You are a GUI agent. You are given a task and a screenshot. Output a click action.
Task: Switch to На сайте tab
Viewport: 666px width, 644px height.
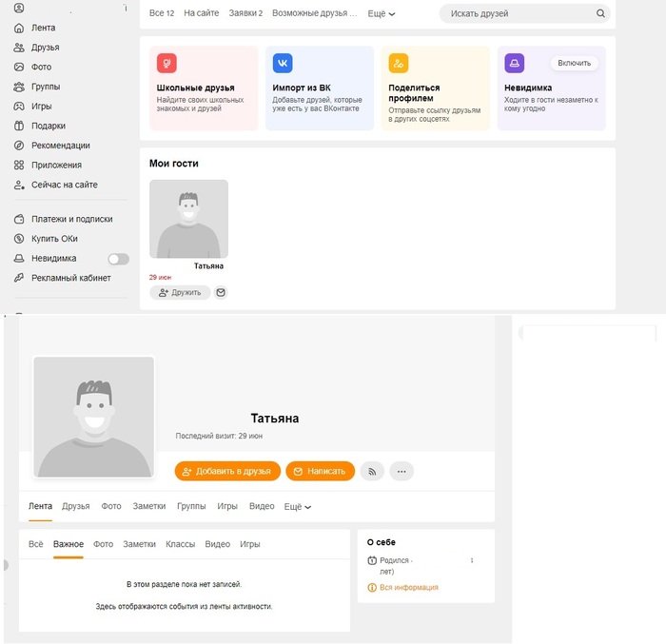point(202,13)
